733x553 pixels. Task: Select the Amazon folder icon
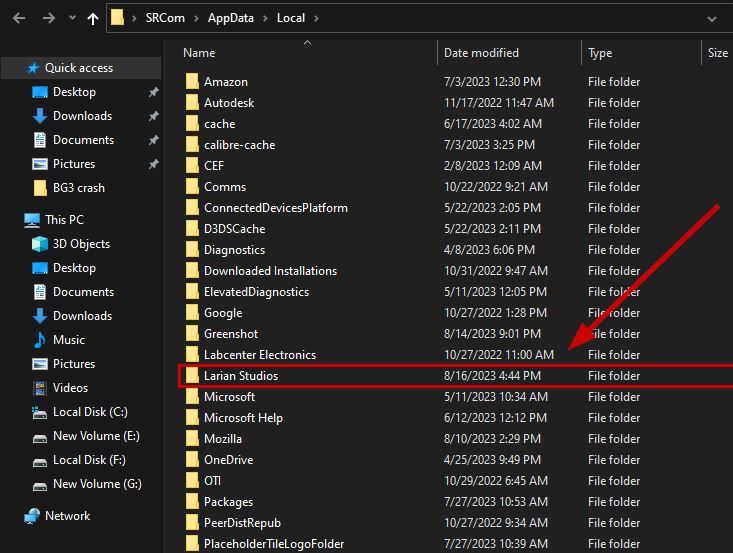coord(192,81)
